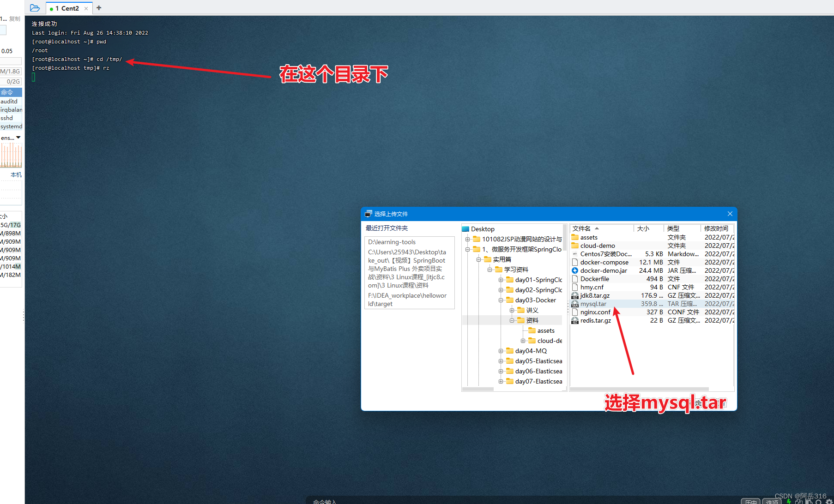
Task: Add a new session tab with the plus button
Action: click(99, 8)
